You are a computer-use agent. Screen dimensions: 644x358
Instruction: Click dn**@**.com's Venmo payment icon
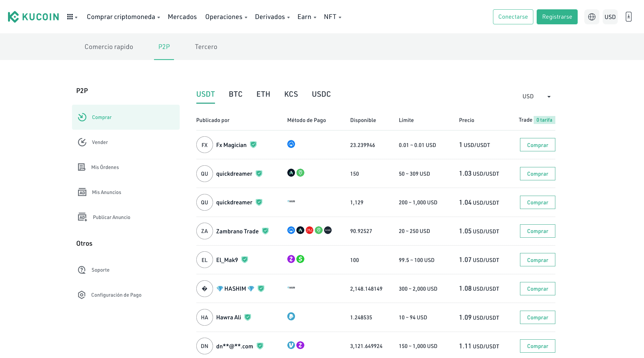[291, 345]
